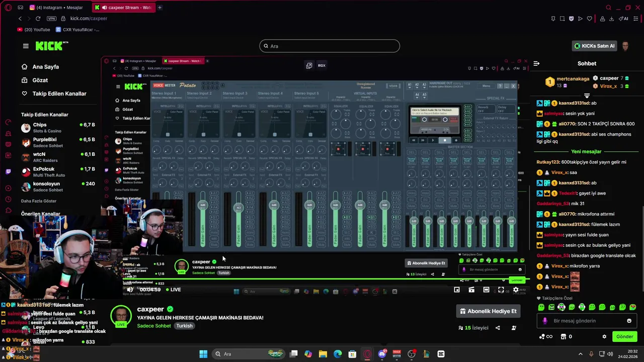This screenshot has width=644, height=362.
Task: Click the Turkish language tag
Action: click(x=184, y=326)
